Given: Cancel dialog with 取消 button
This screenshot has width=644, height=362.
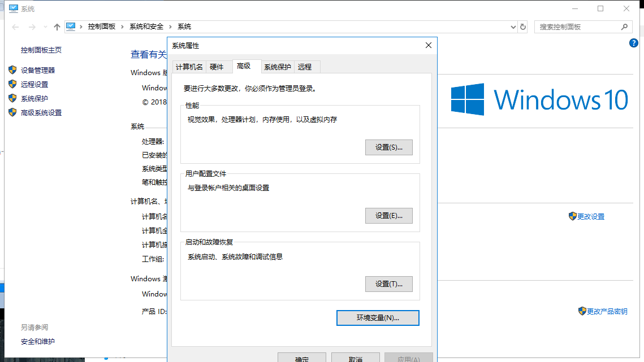Looking at the screenshot, I should 356,357.
